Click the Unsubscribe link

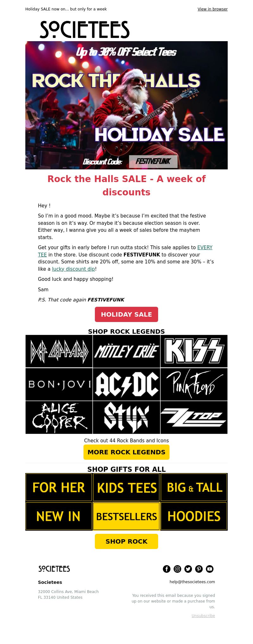click(x=203, y=616)
